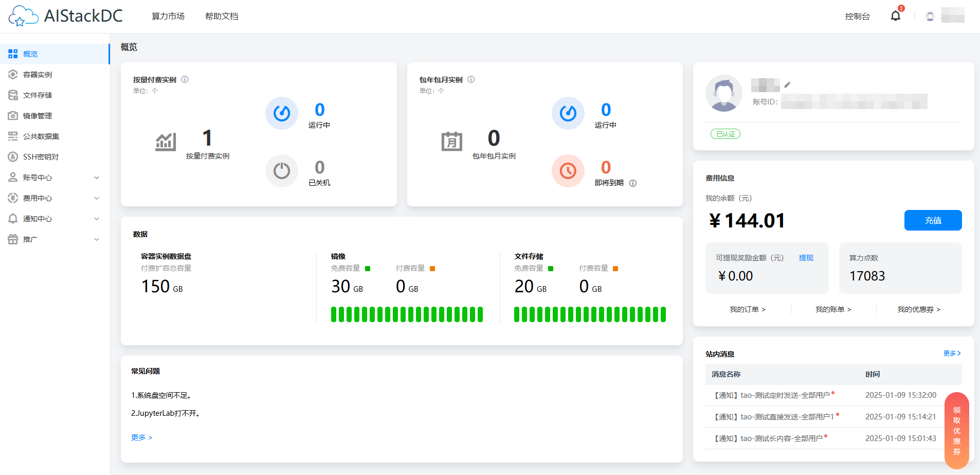Open 我的订单 link
This screenshot has width=980, height=475.
point(748,309)
